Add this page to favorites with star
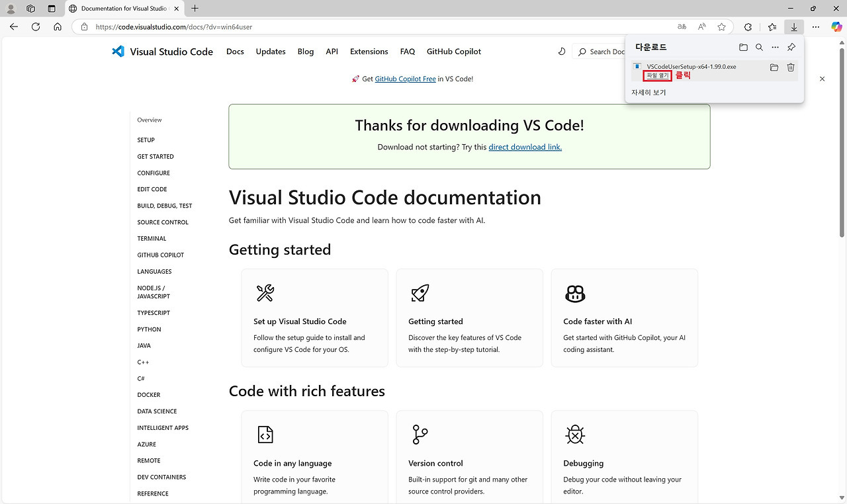 point(721,27)
